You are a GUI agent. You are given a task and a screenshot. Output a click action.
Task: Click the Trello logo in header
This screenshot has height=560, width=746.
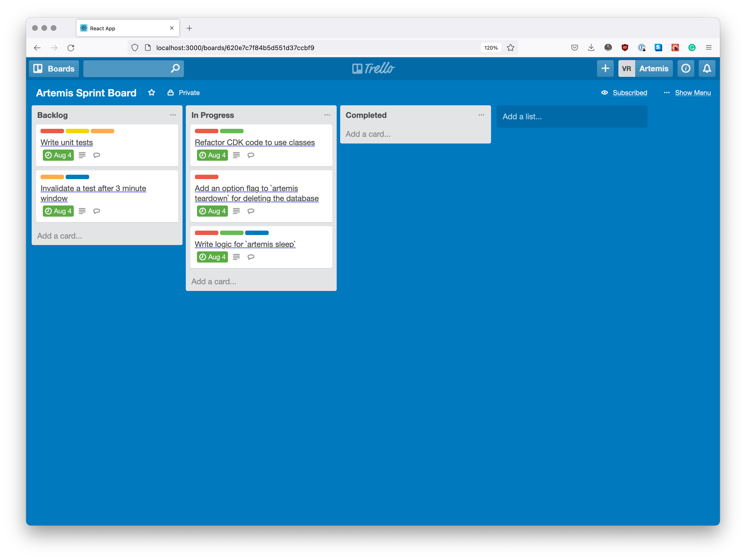click(373, 68)
